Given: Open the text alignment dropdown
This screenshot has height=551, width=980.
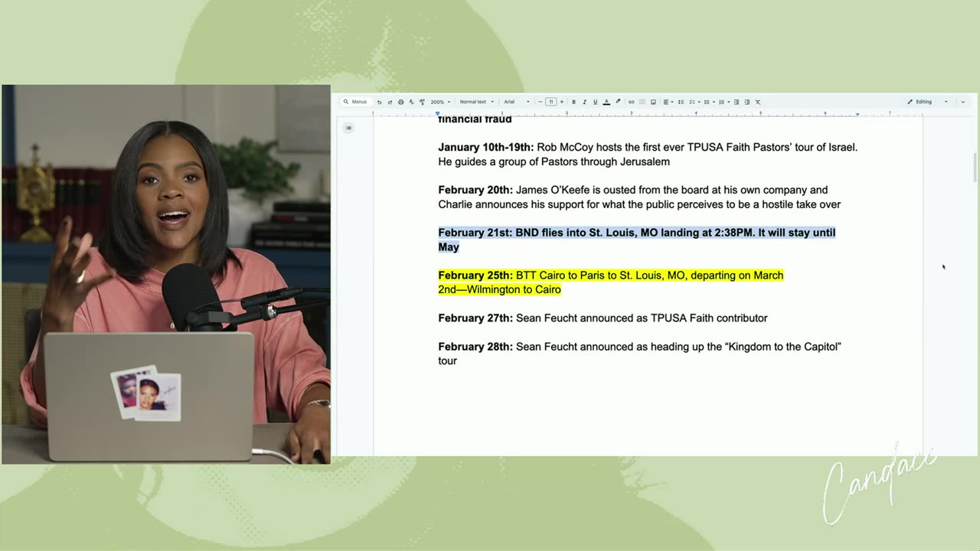Looking at the screenshot, I should 668,102.
